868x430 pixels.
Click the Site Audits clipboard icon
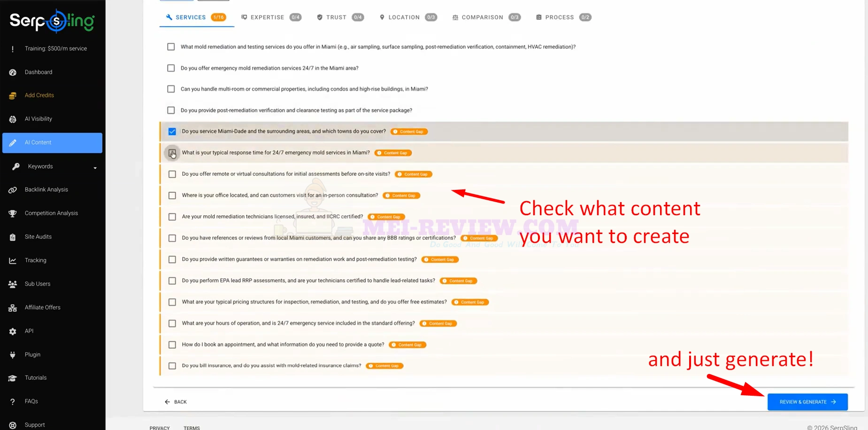click(x=13, y=237)
